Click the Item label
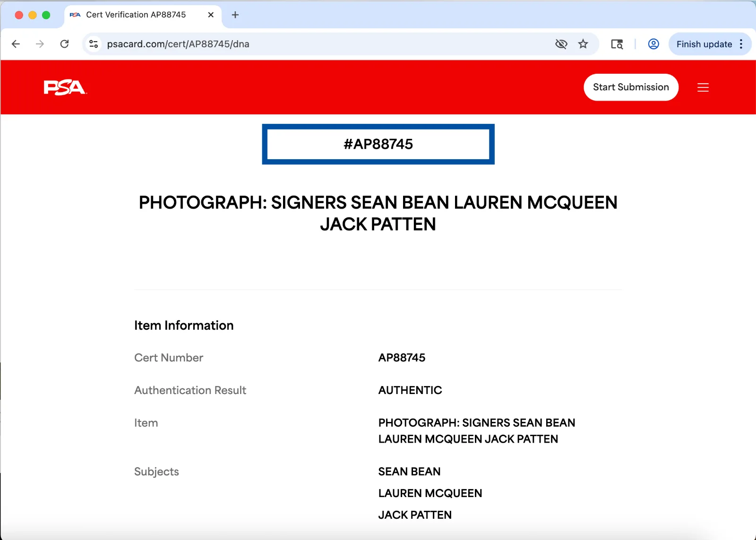This screenshot has width=756, height=540. pyautogui.click(x=146, y=423)
